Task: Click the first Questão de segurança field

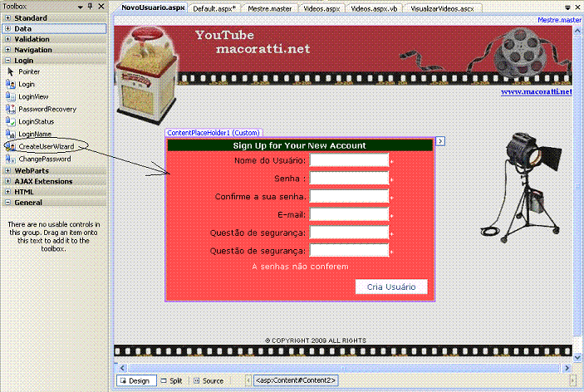Action: (x=350, y=233)
